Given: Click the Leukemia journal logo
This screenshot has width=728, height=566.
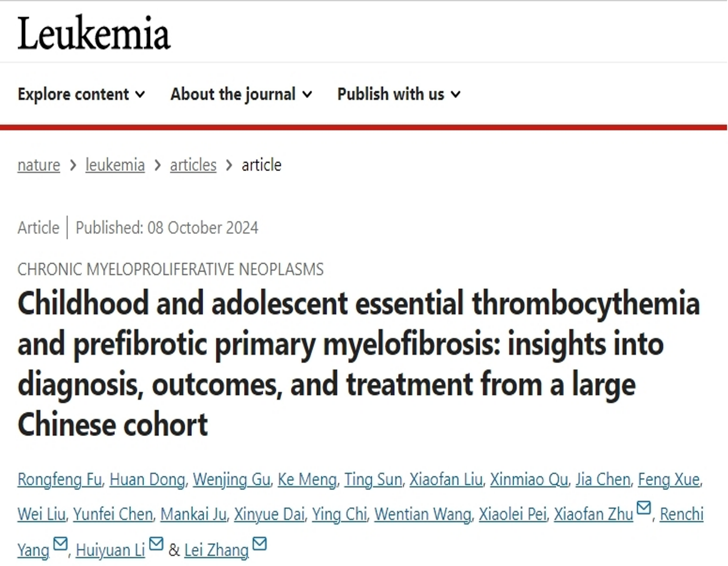Looking at the screenshot, I should point(94,34).
